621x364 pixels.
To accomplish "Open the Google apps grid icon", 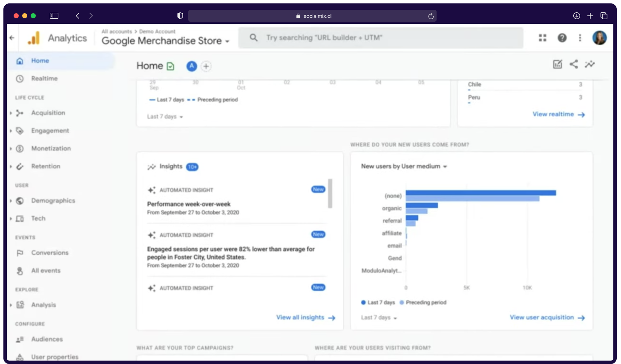I will click(542, 38).
